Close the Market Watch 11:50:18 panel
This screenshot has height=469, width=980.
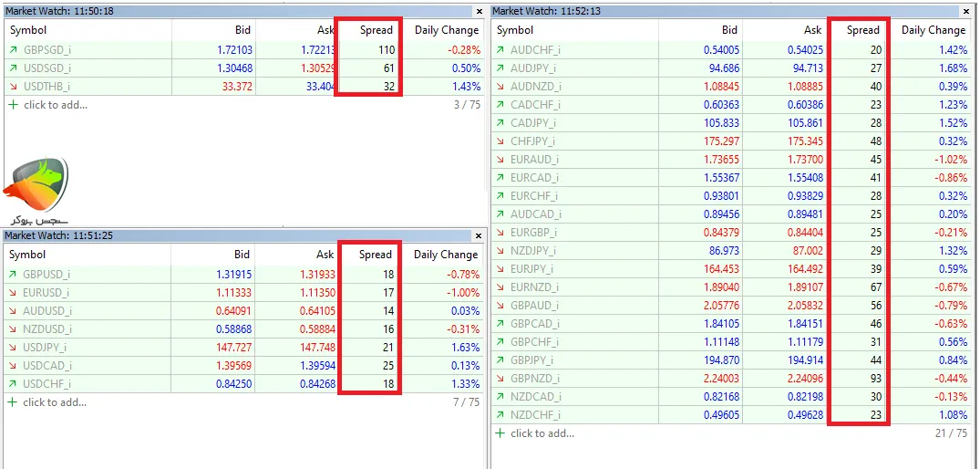[x=480, y=11]
